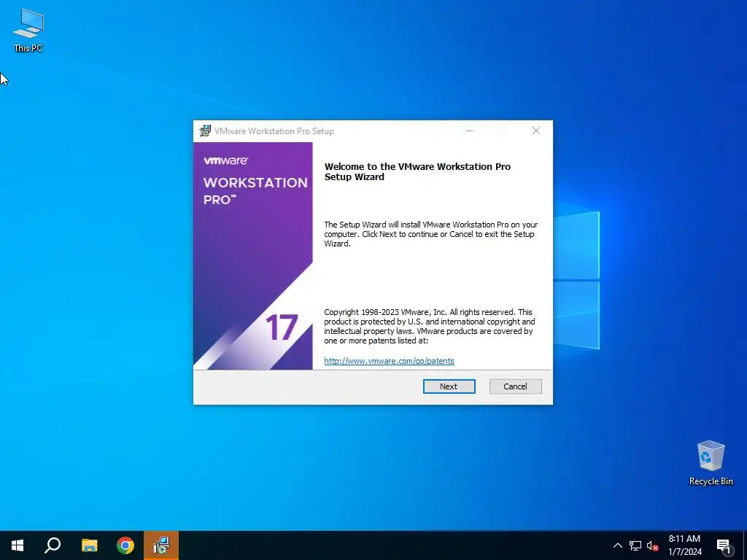This screenshot has width=747, height=560.
Task: Open the notification center icon
Action: pos(724,545)
